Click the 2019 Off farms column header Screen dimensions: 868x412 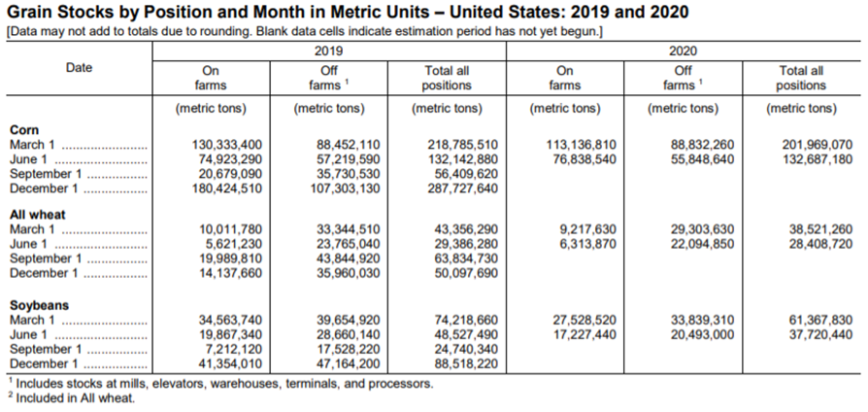coord(329,78)
